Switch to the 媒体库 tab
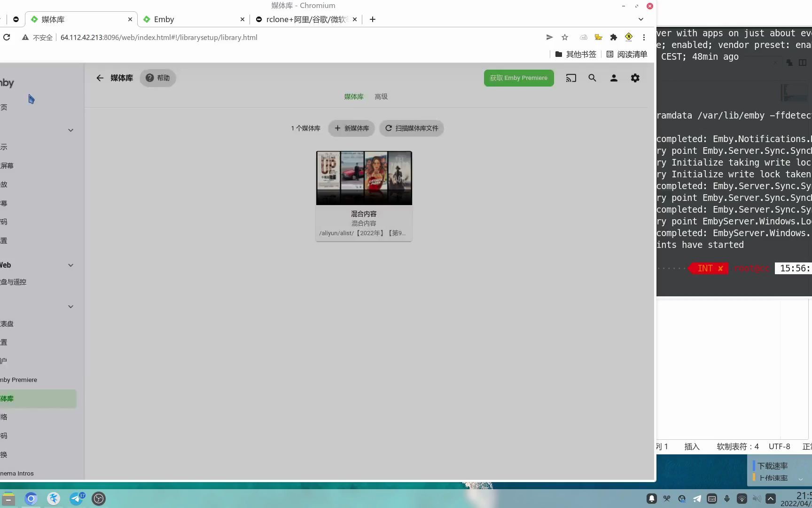The image size is (812, 508). point(354,96)
